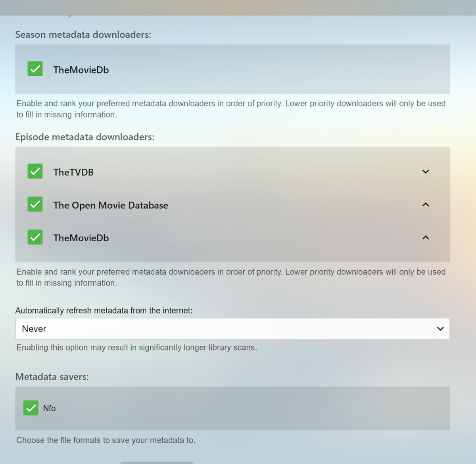Uncheck TheMovieDb under Episode metadata downloaders

(x=35, y=237)
